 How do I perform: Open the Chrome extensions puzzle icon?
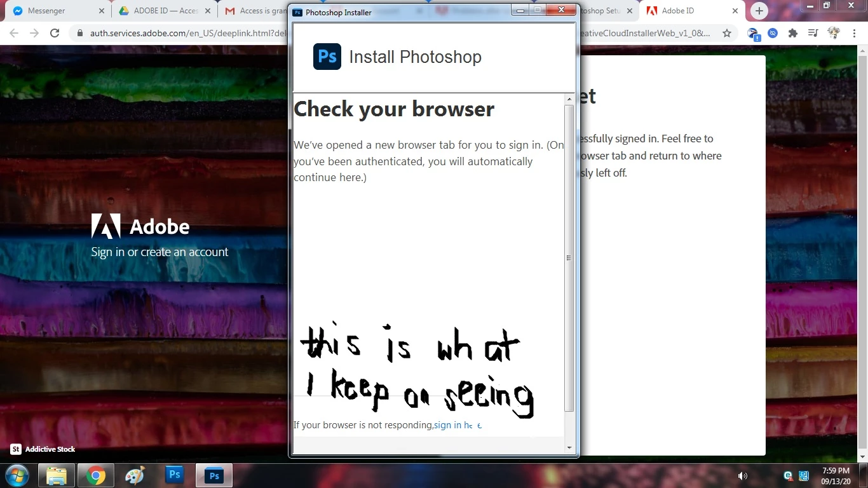(792, 33)
